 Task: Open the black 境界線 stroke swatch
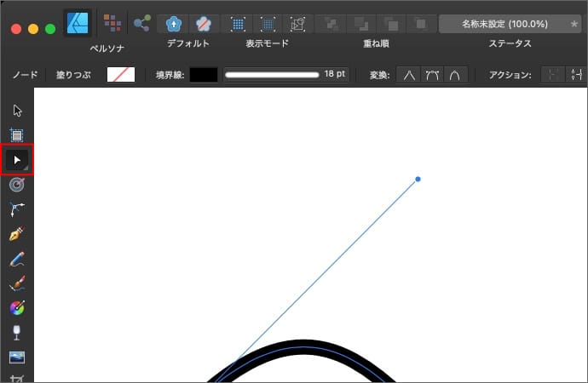coord(204,75)
